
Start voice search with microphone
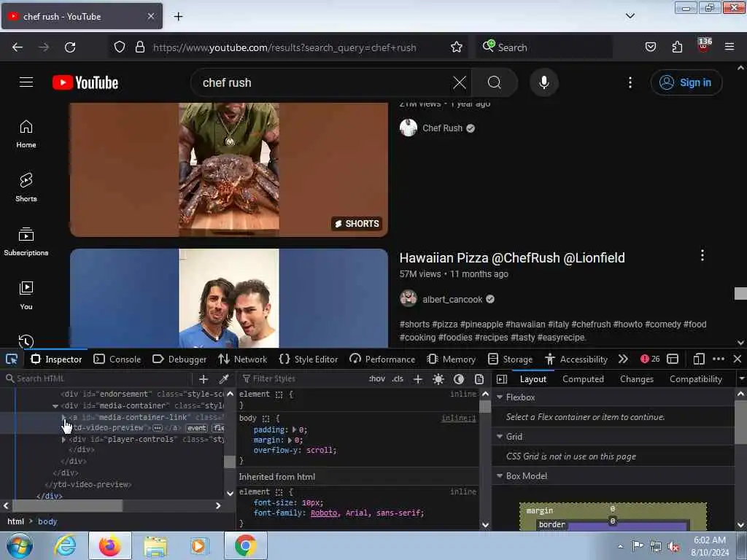[x=544, y=82]
